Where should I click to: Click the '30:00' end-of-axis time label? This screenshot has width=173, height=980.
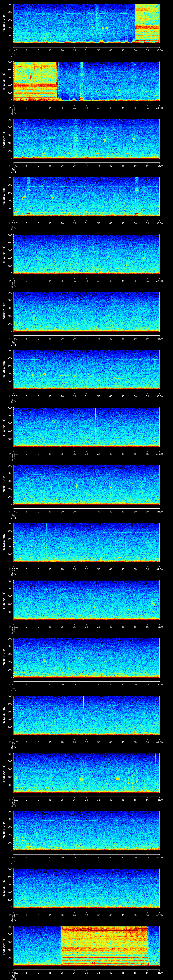click(x=160, y=50)
